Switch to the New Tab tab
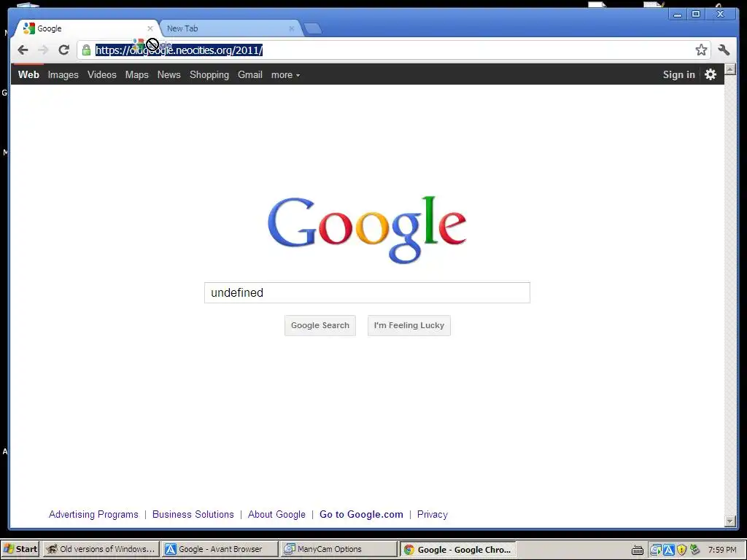 point(230,28)
